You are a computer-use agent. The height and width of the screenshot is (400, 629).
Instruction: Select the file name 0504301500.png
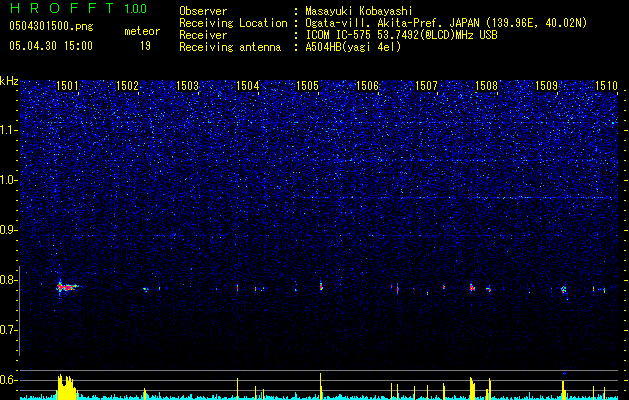(x=51, y=26)
